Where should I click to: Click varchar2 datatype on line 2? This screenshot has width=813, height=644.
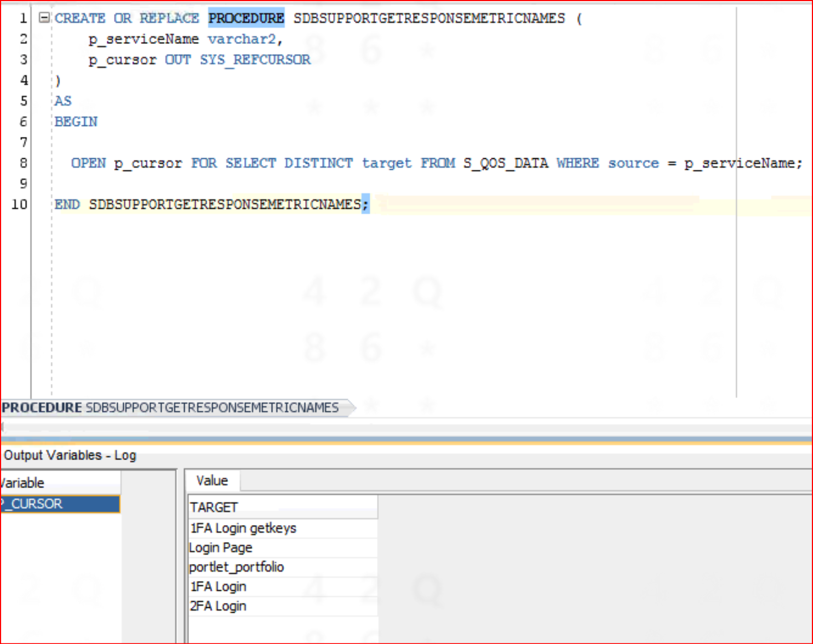pos(242,39)
